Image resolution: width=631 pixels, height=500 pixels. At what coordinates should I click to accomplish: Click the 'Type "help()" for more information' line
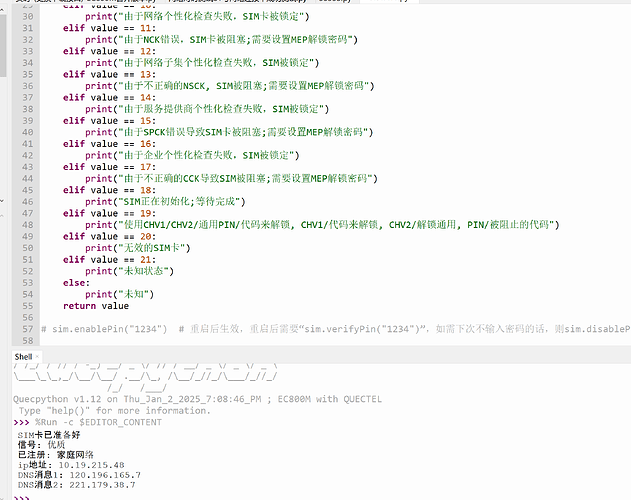click(x=114, y=411)
